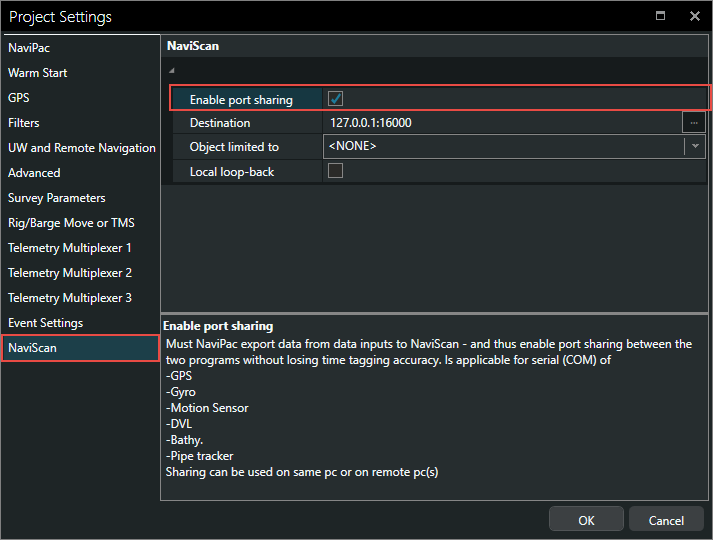Maximize the Project Settings window
Image resolution: width=713 pixels, height=540 pixels.
(x=660, y=16)
